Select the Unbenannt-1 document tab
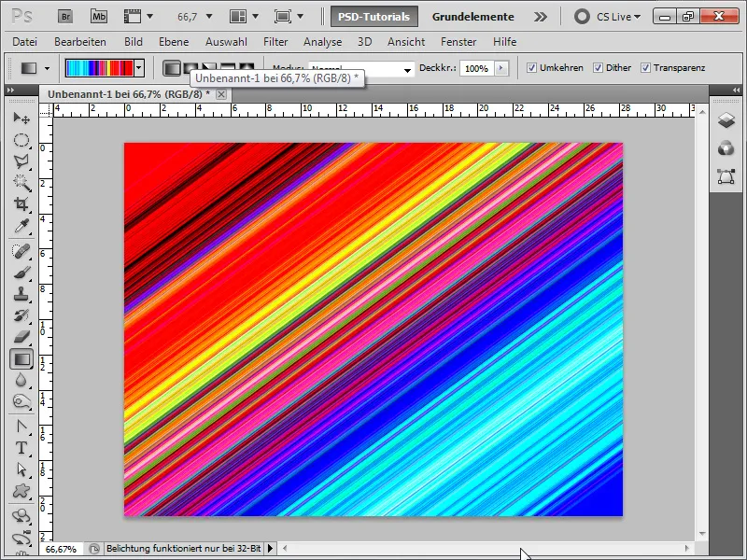This screenshot has height=560, width=747. (x=129, y=94)
